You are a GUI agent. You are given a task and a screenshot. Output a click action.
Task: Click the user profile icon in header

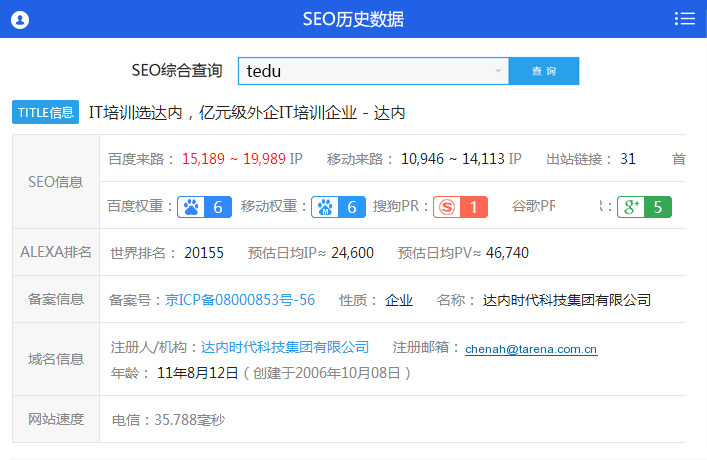tap(21, 19)
